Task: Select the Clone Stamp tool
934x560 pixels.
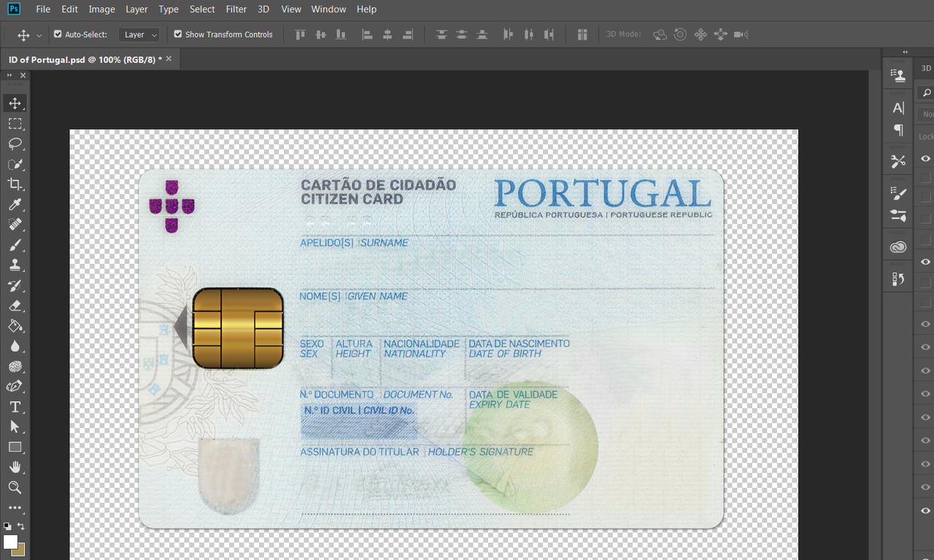Action: point(15,265)
